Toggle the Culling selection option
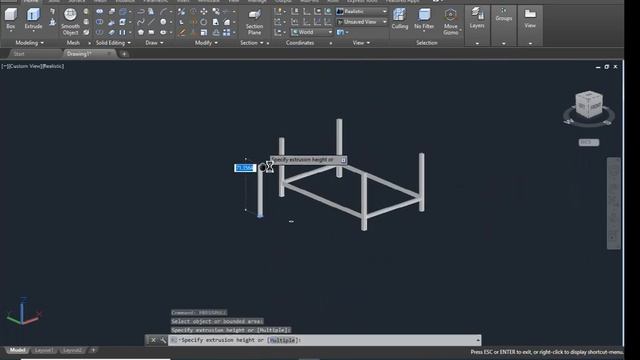The height and width of the screenshot is (360, 640). [x=400, y=19]
